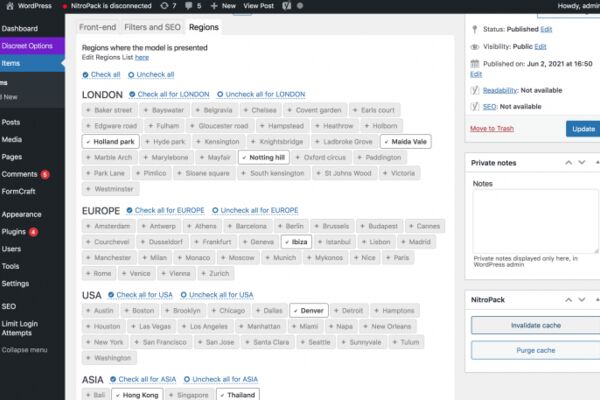The image size is (600, 400).
Task: Switch to the Filters and SEO tab
Action: click(x=152, y=27)
